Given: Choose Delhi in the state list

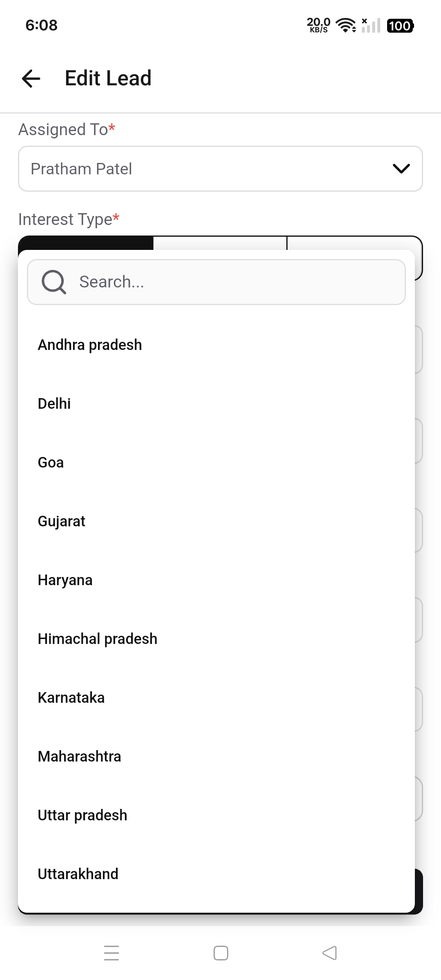Looking at the screenshot, I should coord(54,404).
